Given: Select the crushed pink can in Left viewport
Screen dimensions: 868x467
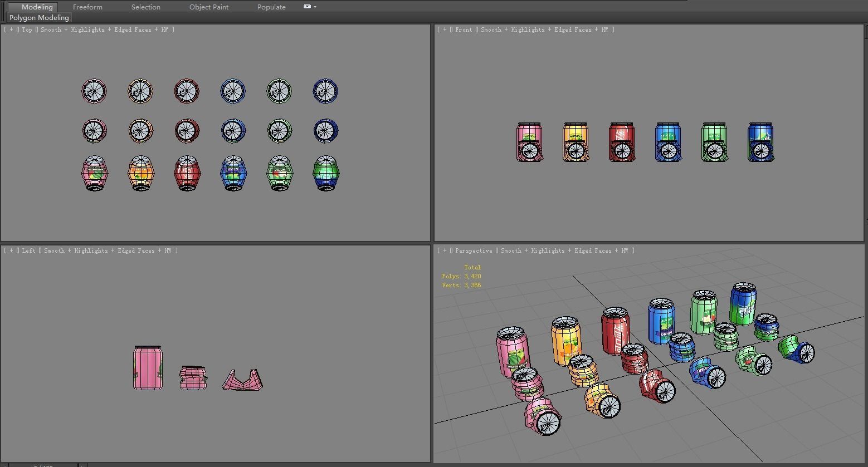Looking at the screenshot, I should (193, 377).
